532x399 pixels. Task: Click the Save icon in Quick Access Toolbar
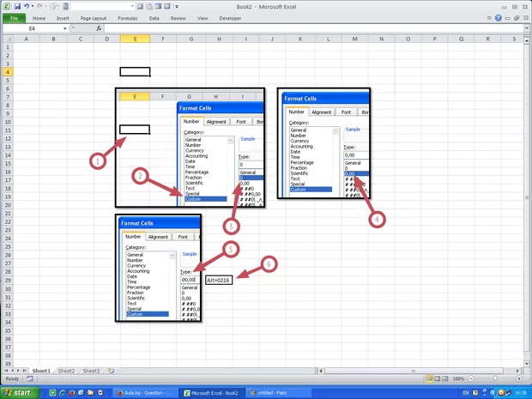(17, 6)
